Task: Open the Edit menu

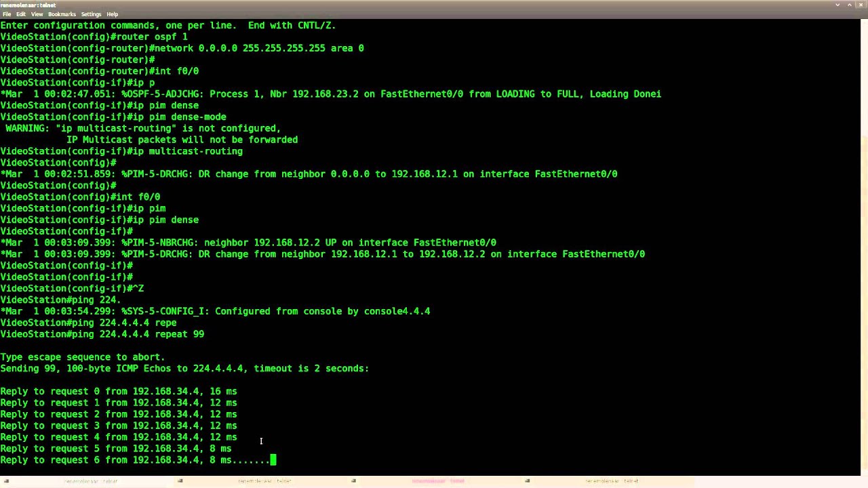Action: click(x=21, y=14)
